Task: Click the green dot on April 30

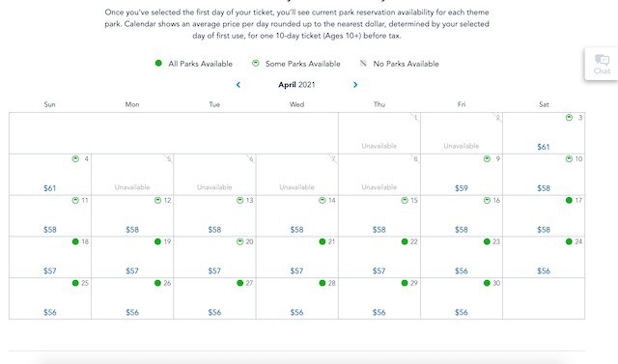Action: pyautogui.click(x=487, y=283)
